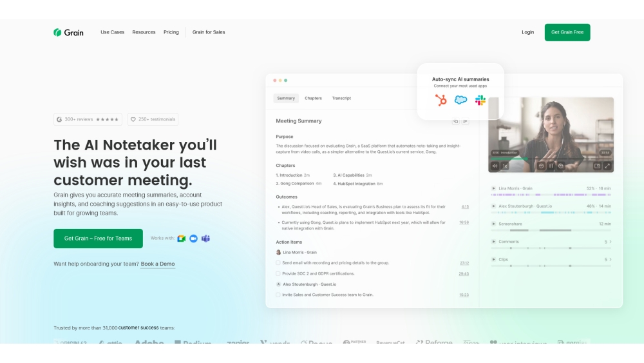Check 'Send email with recording' action item
Screen dimensions: 644x363
(x=278, y=263)
